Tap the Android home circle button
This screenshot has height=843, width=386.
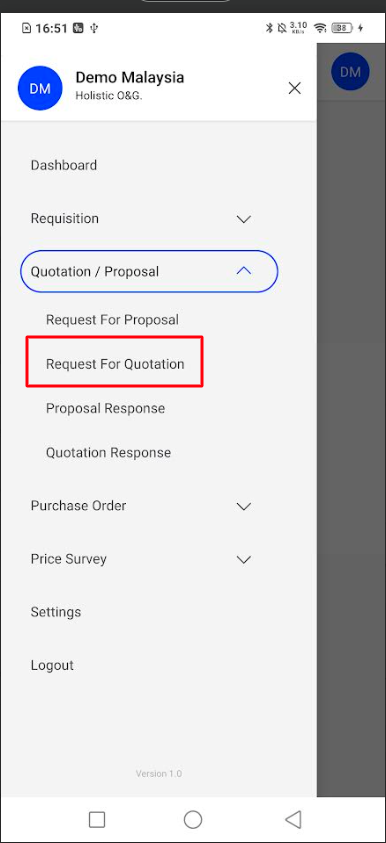click(x=193, y=819)
